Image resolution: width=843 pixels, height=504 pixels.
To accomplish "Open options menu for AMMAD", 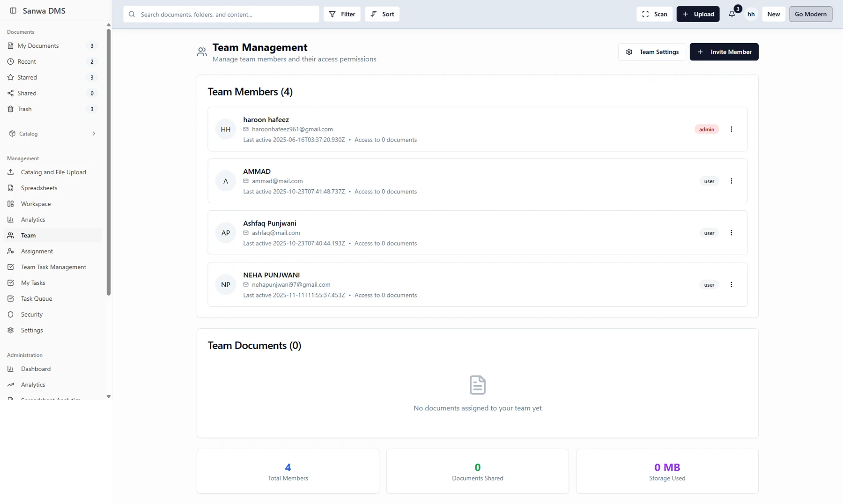I will [731, 181].
